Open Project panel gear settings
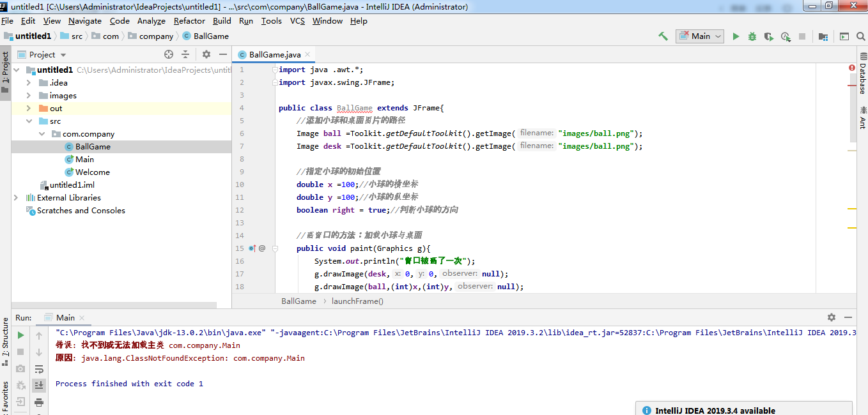Viewport: 868px width, 415px height. tap(206, 54)
